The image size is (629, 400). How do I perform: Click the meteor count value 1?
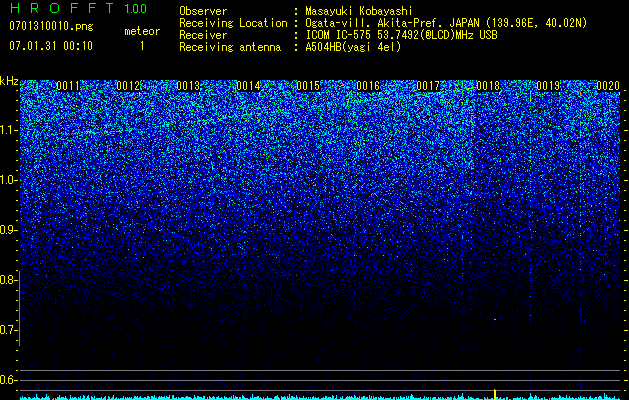point(142,46)
